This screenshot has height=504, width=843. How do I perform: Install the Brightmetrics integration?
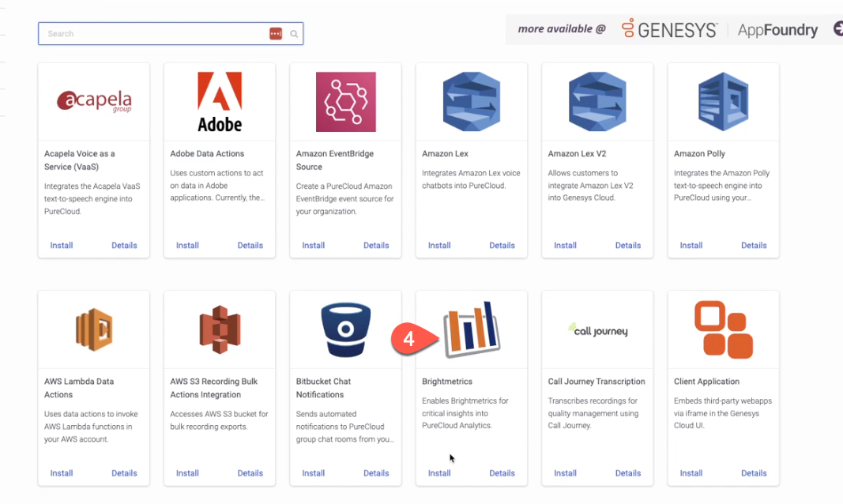[439, 473]
